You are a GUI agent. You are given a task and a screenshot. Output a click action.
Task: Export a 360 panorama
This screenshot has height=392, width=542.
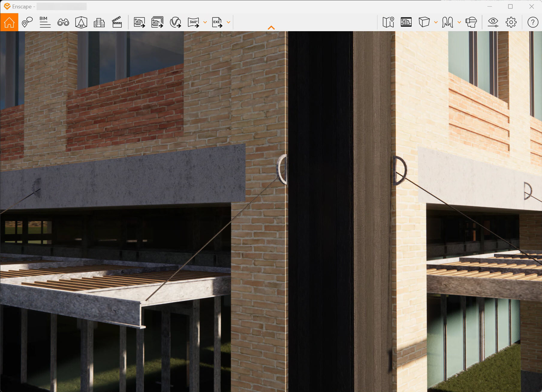[x=194, y=22]
